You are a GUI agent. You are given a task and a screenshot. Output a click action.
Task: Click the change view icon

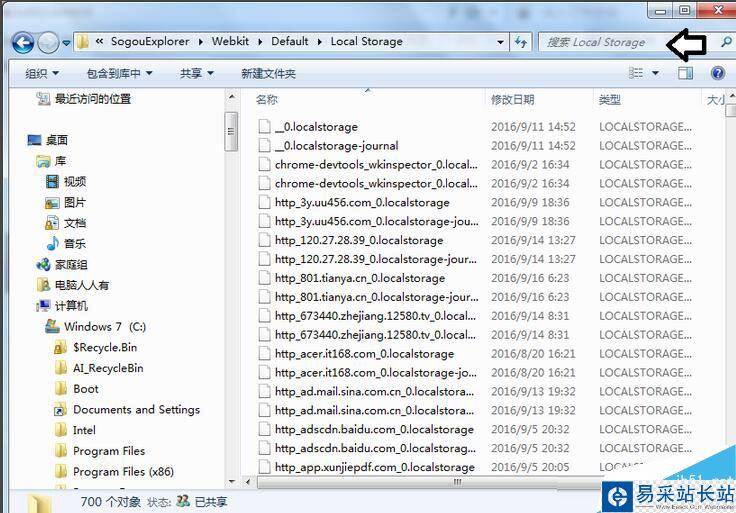[x=636, y=73]
